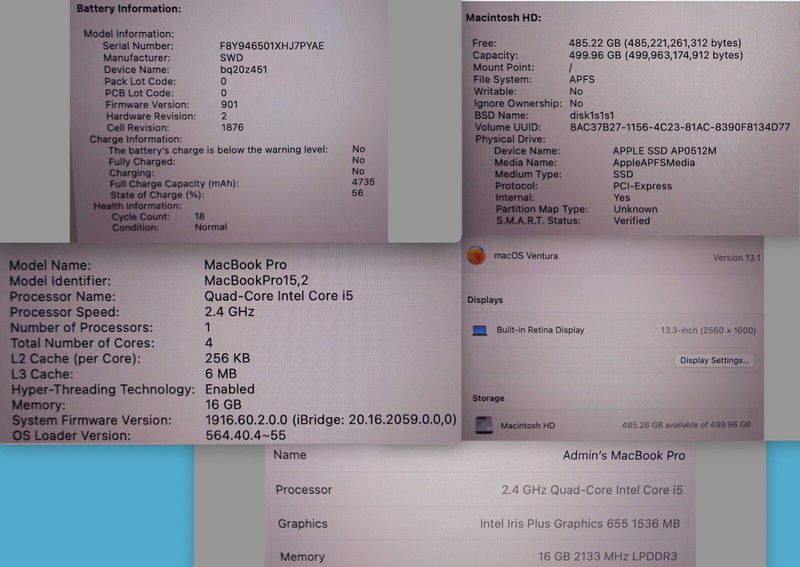Select device name APPLE SSD AP0512M
The width and height of the screenshot is (800, 567).
click(664, 151)
